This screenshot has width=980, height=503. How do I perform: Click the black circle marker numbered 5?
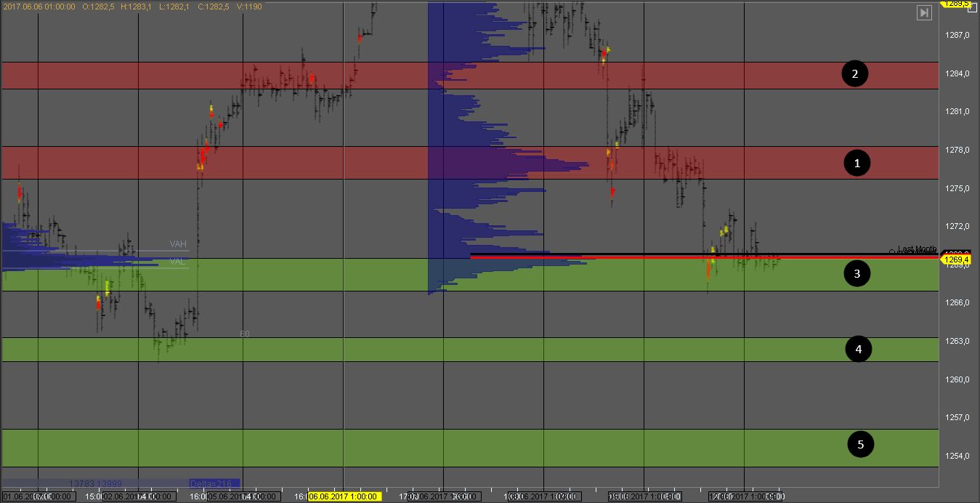861,444
